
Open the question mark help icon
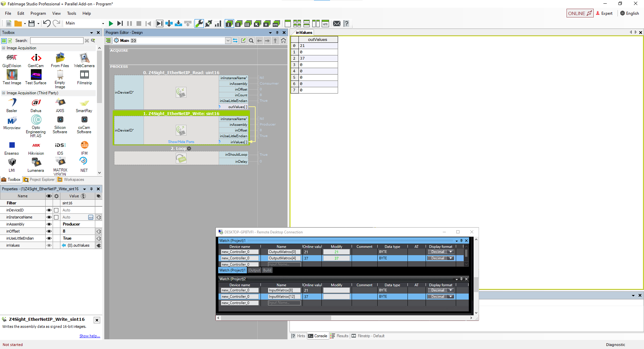click(346, 23)
